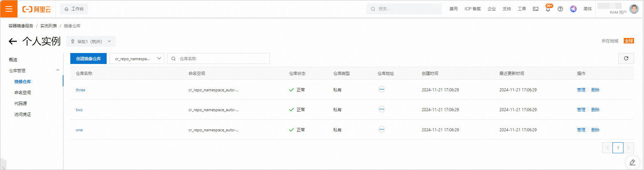This screenshot has width=644, height=170.
Task: Select 访问凭证 in the sidebar
Action: point(23,114)
